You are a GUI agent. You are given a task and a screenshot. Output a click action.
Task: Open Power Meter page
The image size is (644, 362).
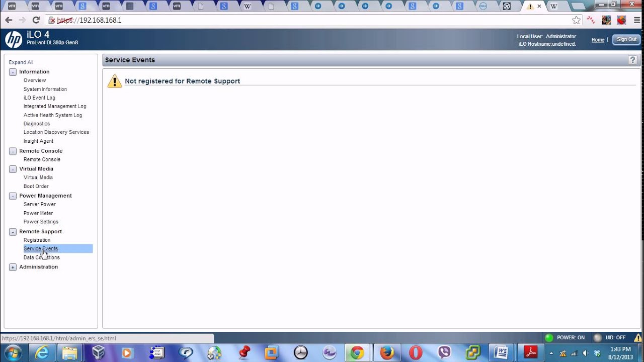point(38,213)
